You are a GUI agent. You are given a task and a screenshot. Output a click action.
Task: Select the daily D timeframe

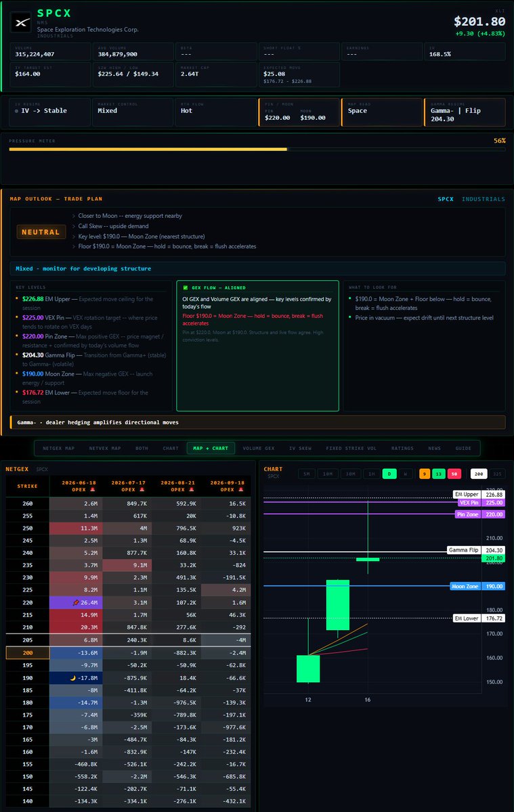pos(389,474)
